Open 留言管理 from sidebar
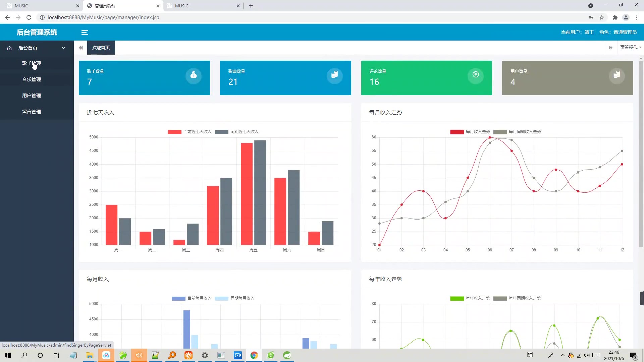Image resolution: width=644 pixels, height=362 pixels. point(32,112)
